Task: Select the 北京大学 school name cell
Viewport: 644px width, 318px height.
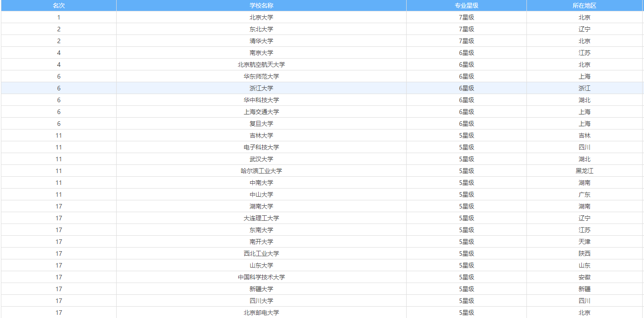Action: pos(261,17)
